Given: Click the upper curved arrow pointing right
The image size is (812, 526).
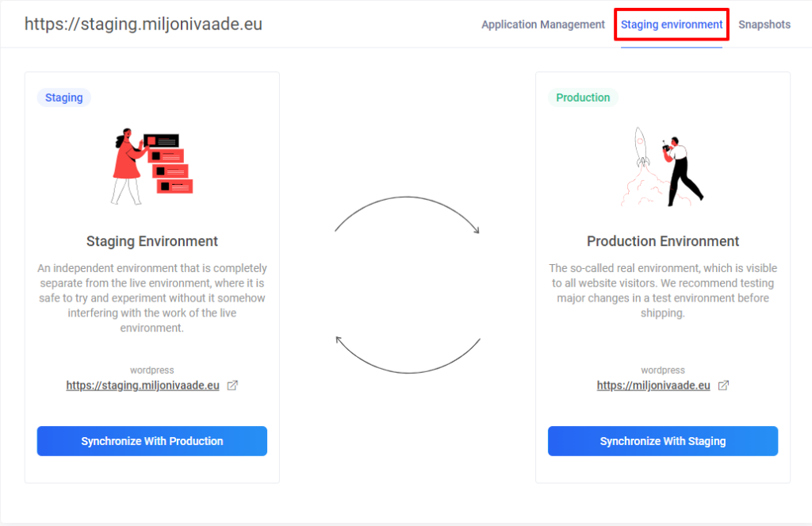Looking at the screenshot, I should pyautogui.click(x=408, y=214).
